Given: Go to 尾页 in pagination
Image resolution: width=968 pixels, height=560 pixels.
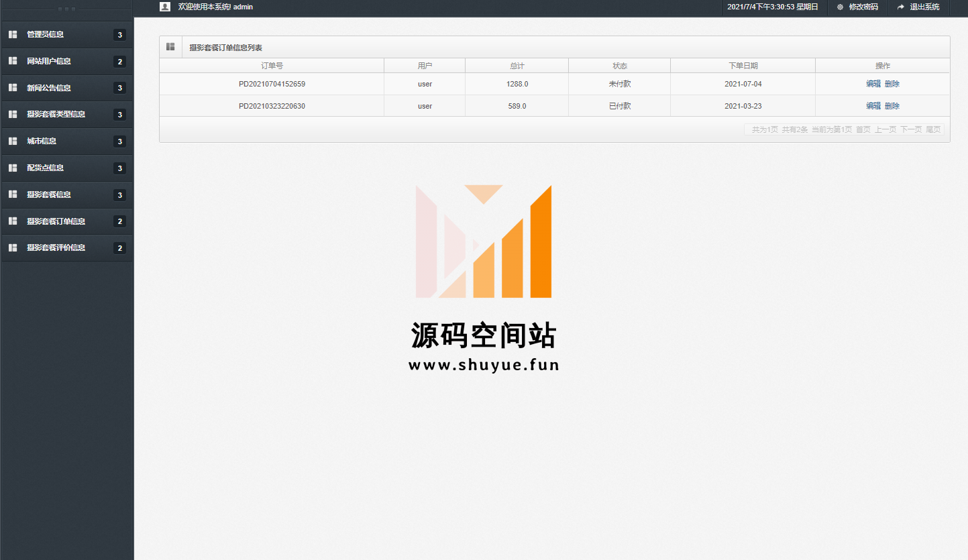Looking at the screenshot, I should pos(933,129).
